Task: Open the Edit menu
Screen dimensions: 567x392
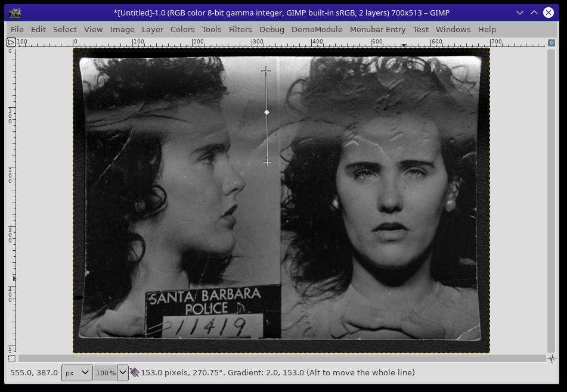Action: click(x=38, y=30)
